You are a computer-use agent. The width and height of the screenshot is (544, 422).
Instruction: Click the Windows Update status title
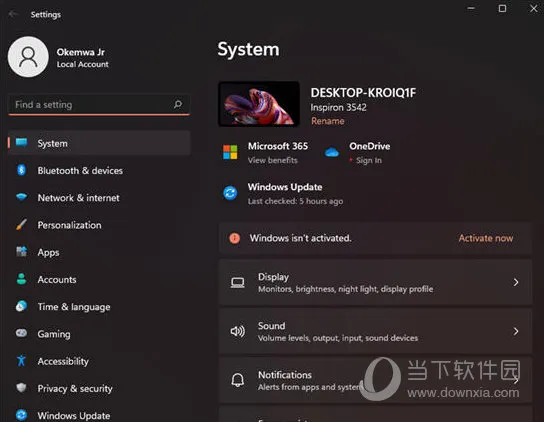click(x=285, y=187)
